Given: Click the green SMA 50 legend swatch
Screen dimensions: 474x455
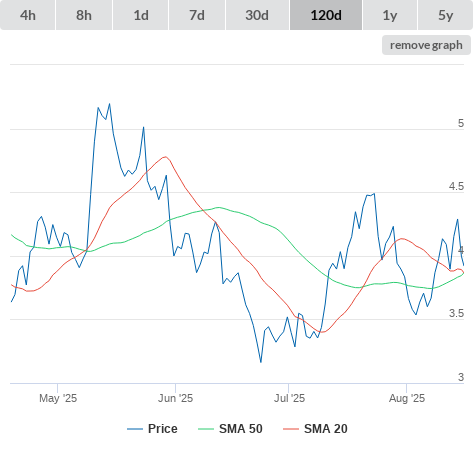Looking at the screenshot, I should 206,429.
